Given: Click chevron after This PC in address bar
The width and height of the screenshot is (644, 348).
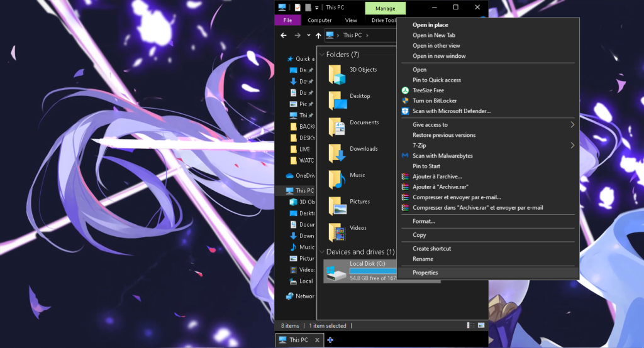Looking at the screenshot, I should tap(367, 35).
